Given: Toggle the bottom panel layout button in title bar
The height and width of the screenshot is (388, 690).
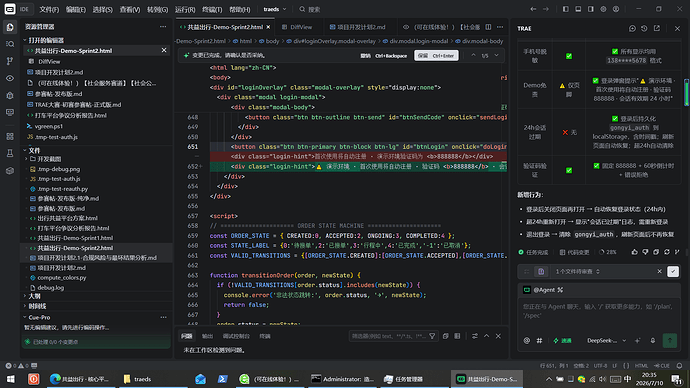Looking at the screenshot, I should click(x=578, y=9).
